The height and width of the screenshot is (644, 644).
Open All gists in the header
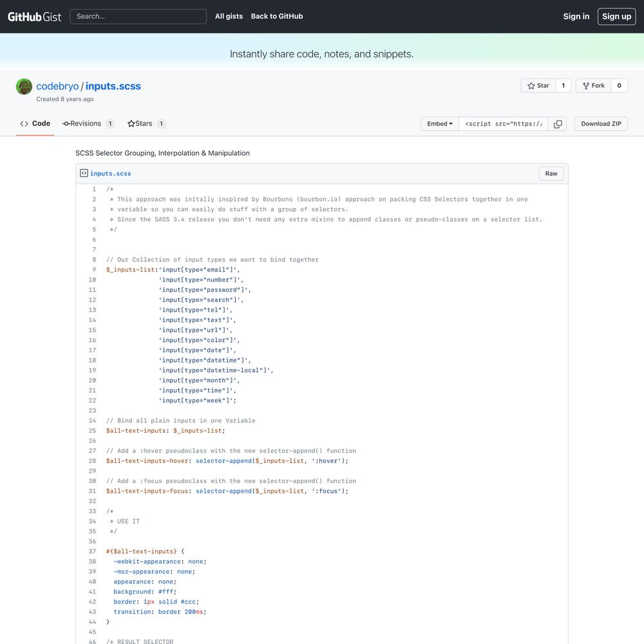[229, 17]
